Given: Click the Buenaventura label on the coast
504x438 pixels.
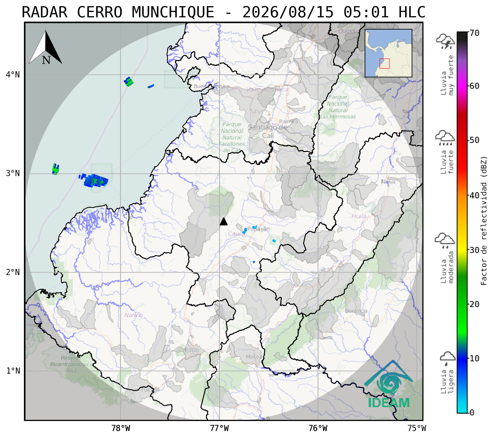Looking at the screenshot, I should coord(211,86).
